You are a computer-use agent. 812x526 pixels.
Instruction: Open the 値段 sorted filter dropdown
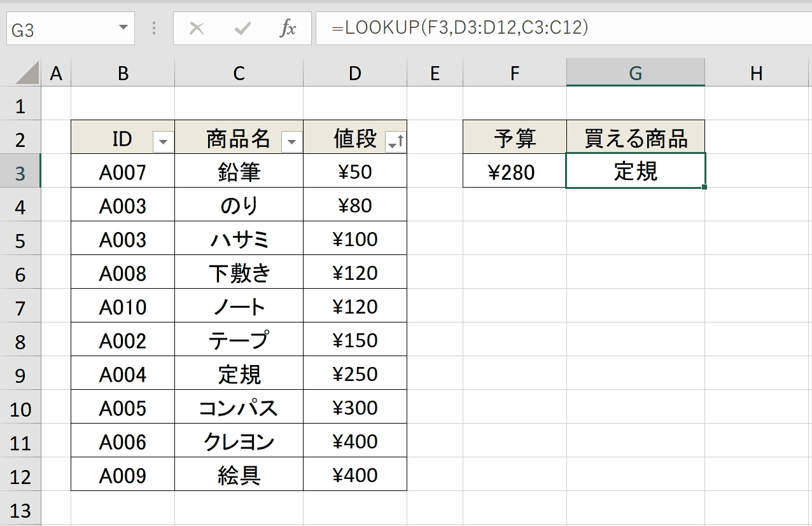coord(395,142)
